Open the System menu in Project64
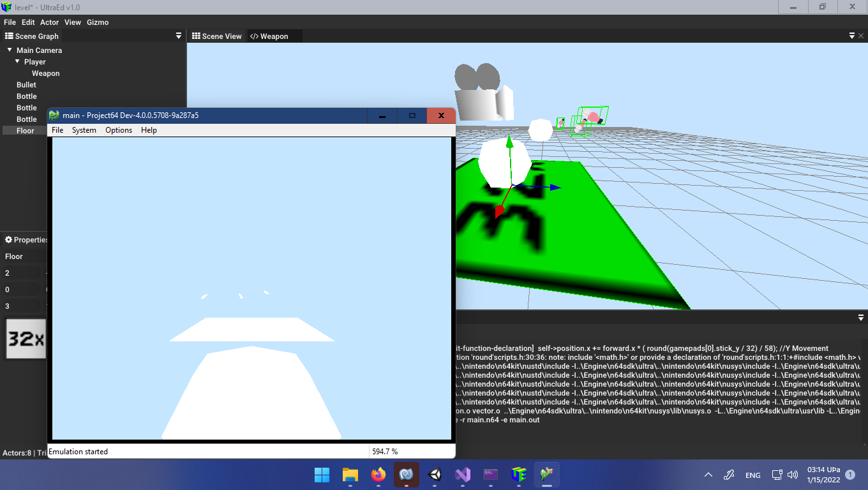 84,130
